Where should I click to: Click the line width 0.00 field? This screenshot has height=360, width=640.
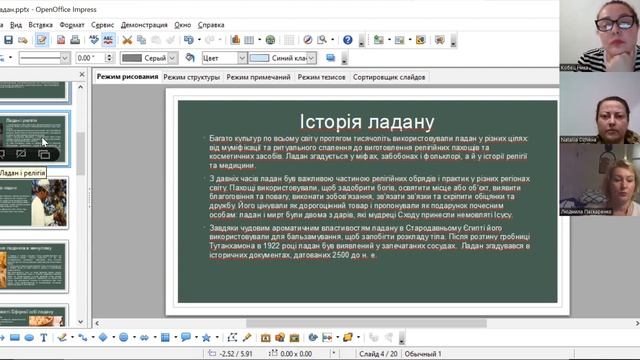[90, 58]
